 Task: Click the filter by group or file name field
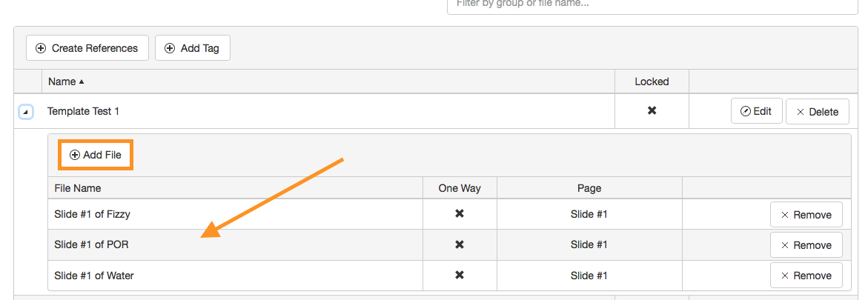coord(652,4)
